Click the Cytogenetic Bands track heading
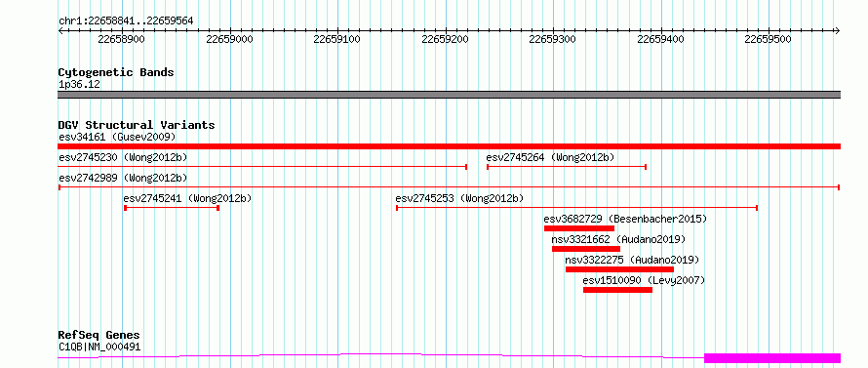Screen dimensions: 868x368 point(116,72)
